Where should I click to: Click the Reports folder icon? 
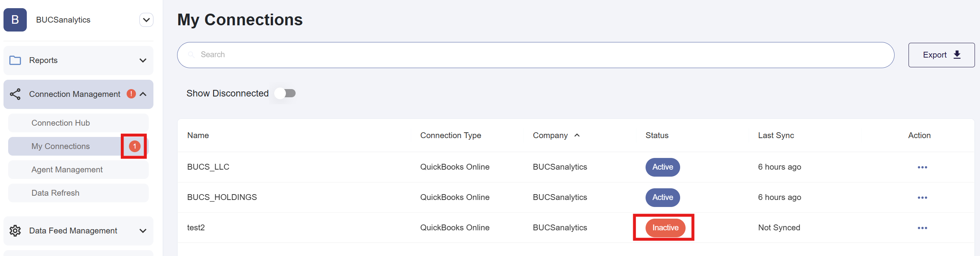(x=15, y=60)
